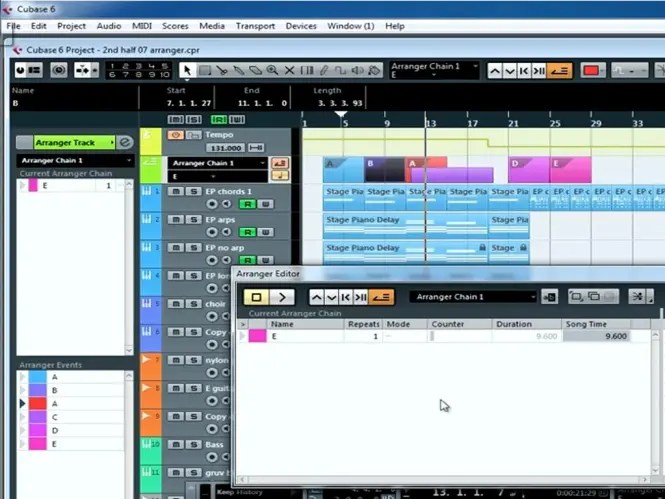
Task: Open Arranger Chain 1 dropdown in main toolbar
Action: tap(434, 67)
